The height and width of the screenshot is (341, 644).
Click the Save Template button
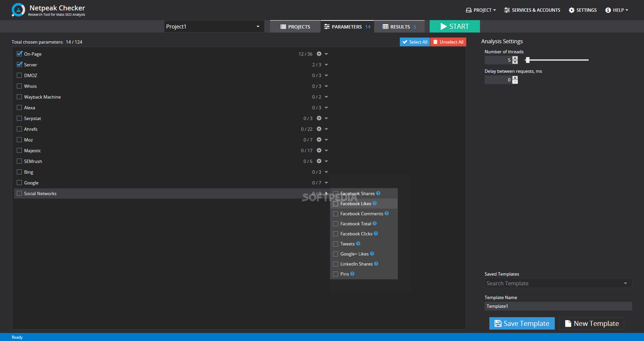522,323
